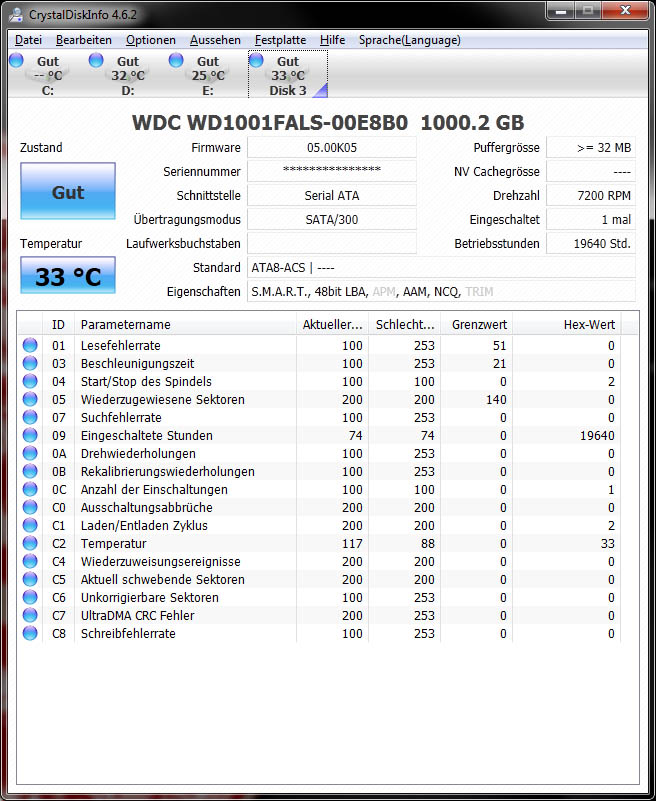Screen dimensions: 656x801
Task: Click the Grenzwert column header
Action: pyautogui.click(x=477, y=324)
